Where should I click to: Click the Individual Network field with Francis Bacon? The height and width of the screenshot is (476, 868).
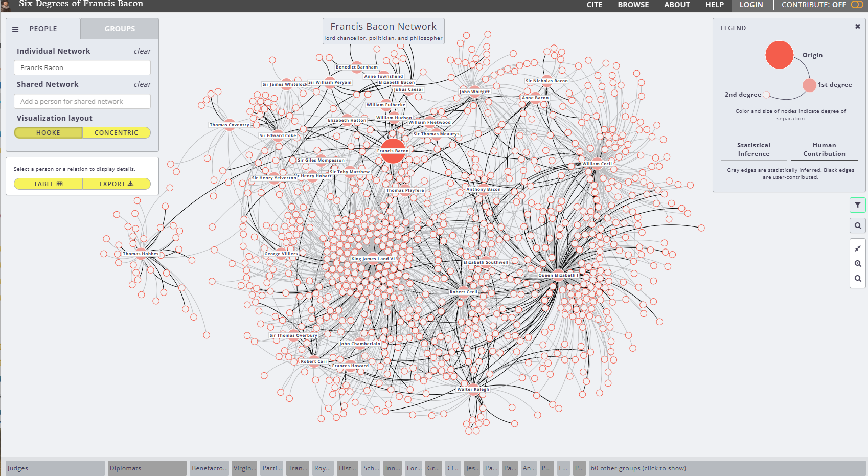point(82,67)
